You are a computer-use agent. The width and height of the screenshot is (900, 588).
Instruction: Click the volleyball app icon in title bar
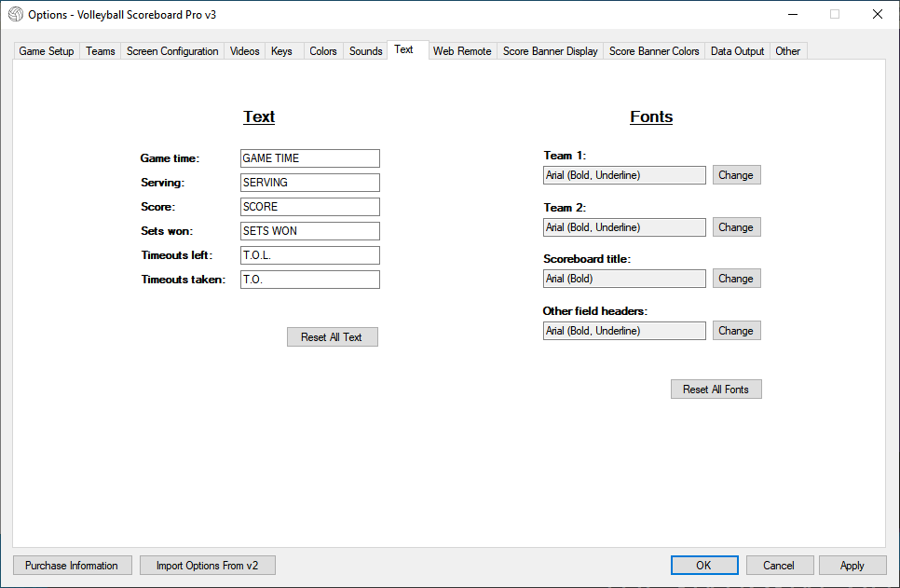[x=16, y=14]
